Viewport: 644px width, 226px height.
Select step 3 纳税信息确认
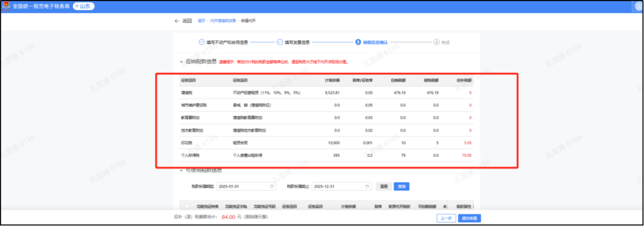(x=372, y=42)
